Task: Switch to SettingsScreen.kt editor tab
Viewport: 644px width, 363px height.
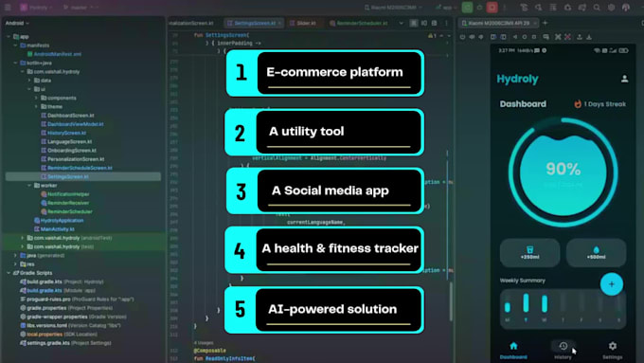Action: click(x=254, y=23)
